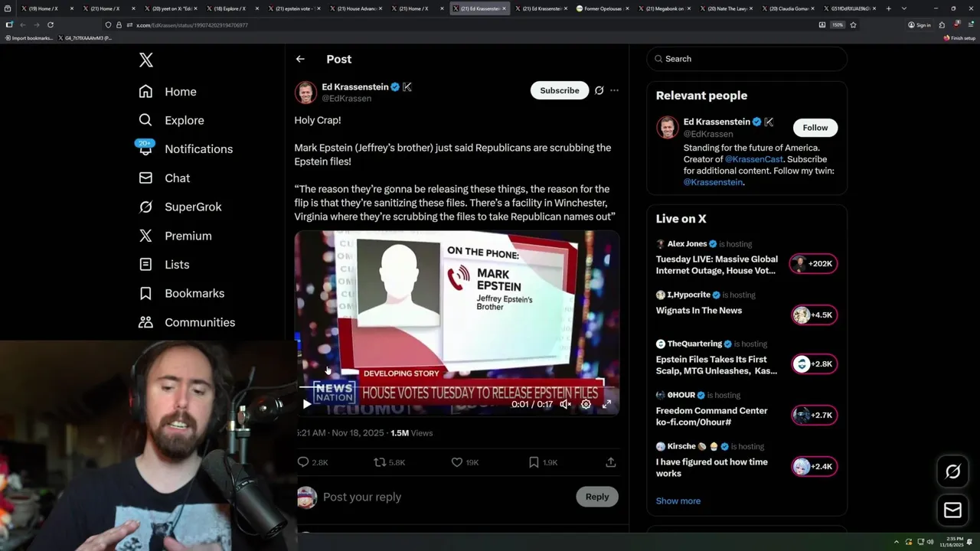This screenshot has width=980, height=551.
Task: Click the Reply button
Action: click(x=597, y=497)
